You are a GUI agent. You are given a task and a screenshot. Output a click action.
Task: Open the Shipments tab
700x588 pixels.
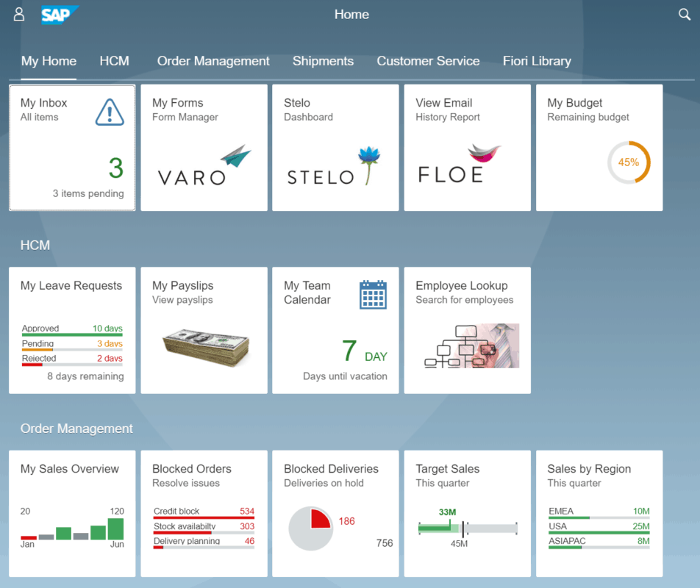click(324, 61)
